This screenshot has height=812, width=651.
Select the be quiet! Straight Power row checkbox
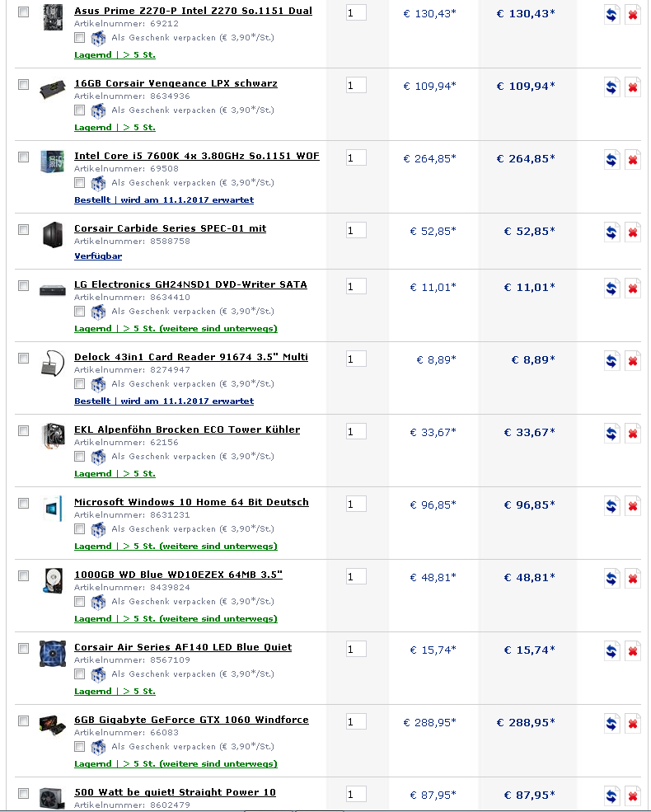[x=23, y=792]
